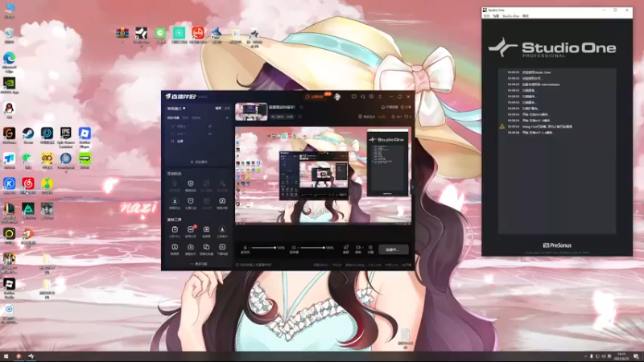
Task: Click the bell reminder button beside the stream info
Action: (x=390, y=107)
